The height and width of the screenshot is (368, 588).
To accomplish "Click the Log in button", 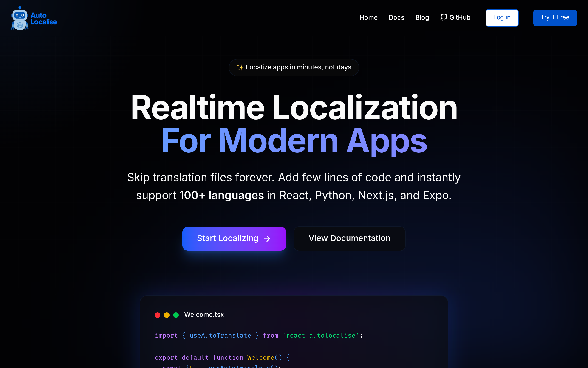I will point(502,18).
